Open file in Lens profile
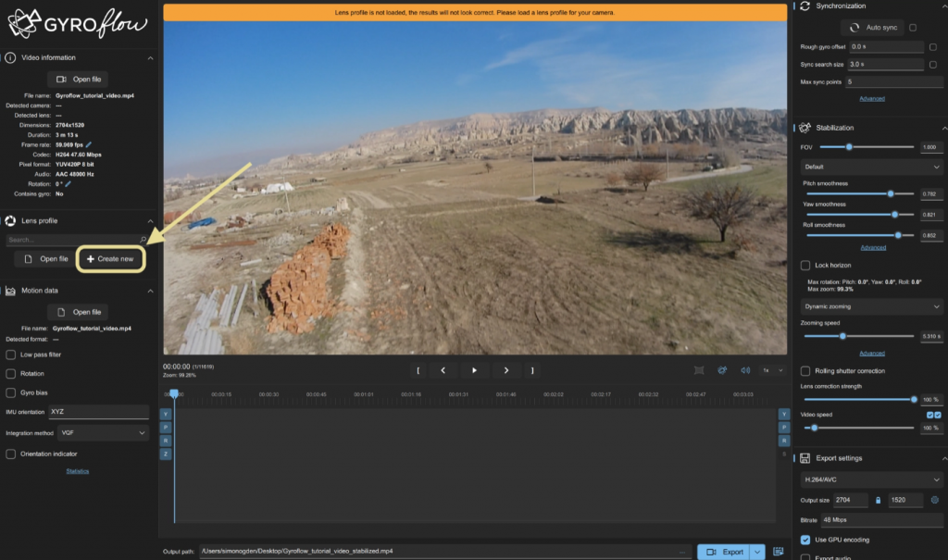 click(46, 259)
